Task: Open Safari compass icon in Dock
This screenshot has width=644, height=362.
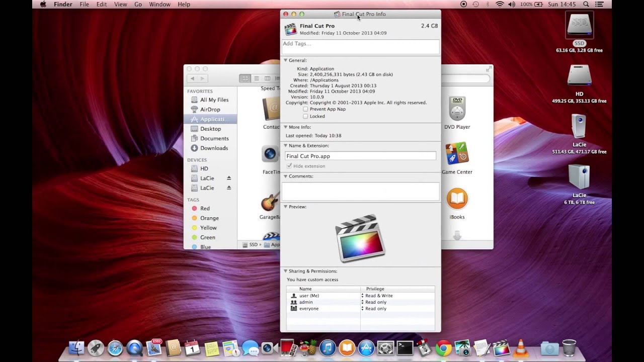Action: [115, 348]
